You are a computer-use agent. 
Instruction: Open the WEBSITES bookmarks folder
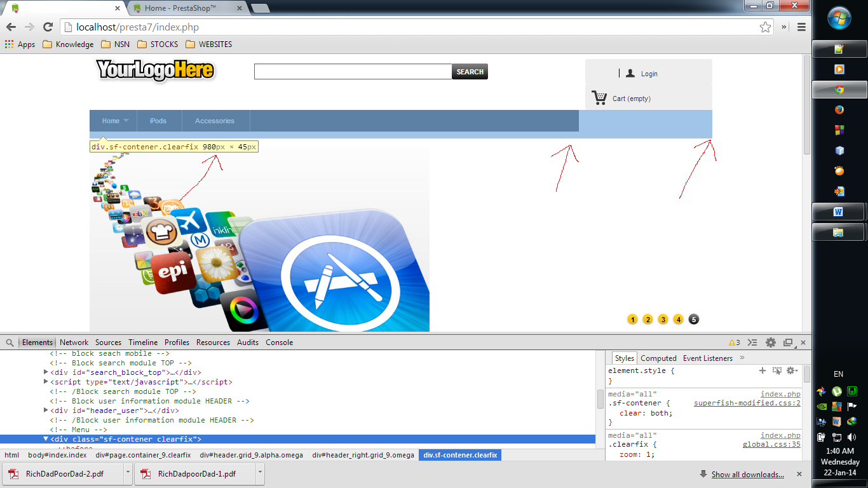click(209, 44)
